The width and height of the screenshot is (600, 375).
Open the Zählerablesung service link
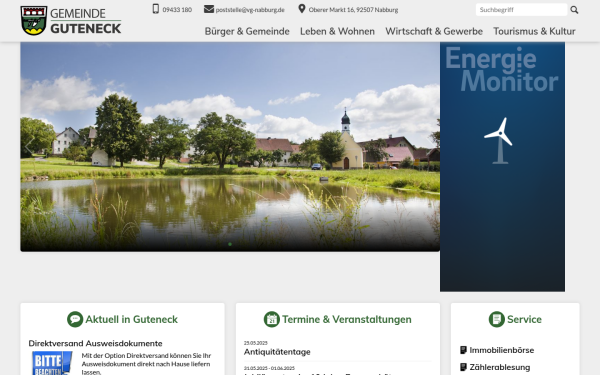pyautogui.click(x=499, y=367)
